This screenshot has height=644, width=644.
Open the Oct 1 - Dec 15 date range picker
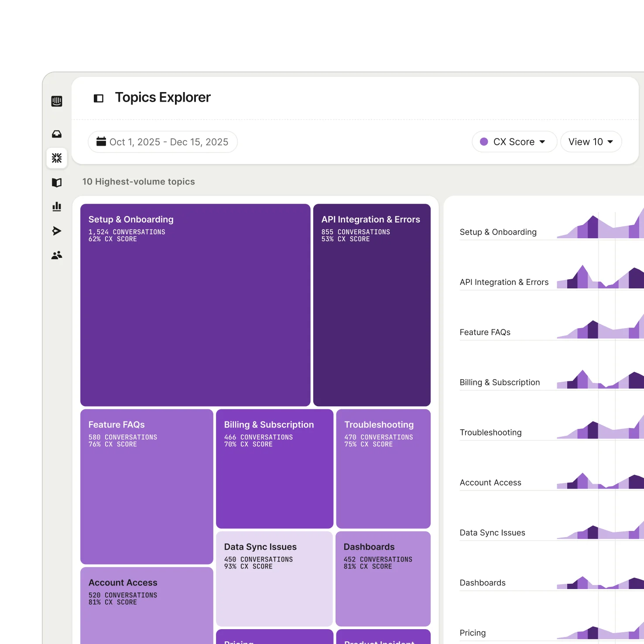pos(162,141)
